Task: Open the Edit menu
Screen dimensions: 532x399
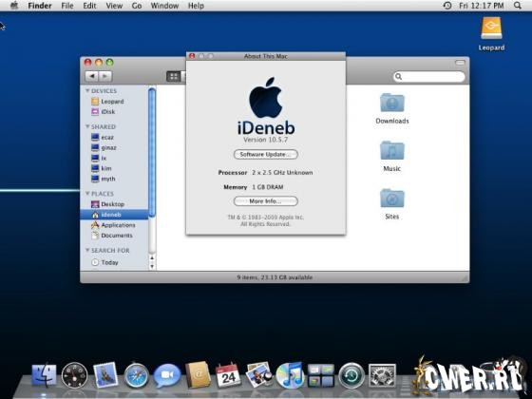Action: (89, 6)
